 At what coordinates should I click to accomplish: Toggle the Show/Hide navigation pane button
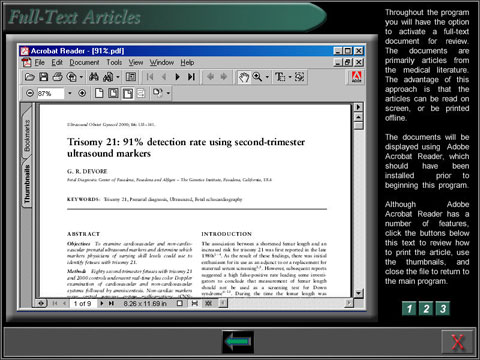[x=131, y=77]
